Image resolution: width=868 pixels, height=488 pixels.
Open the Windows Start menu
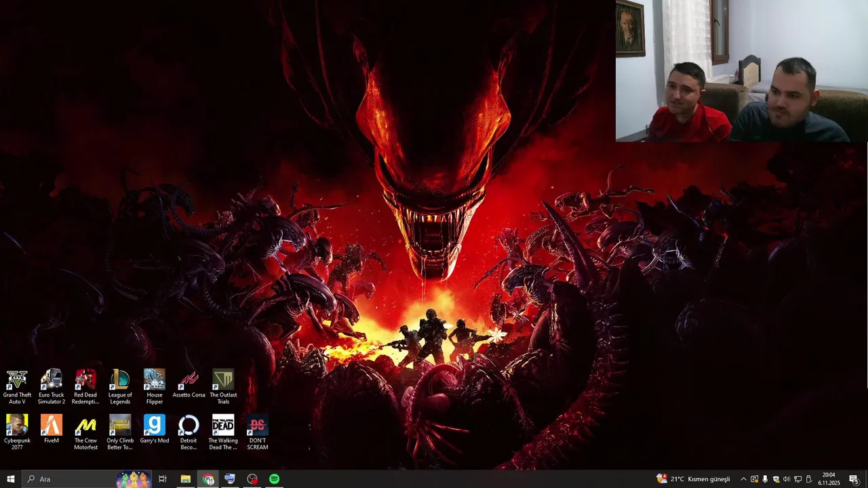(10, 479)
